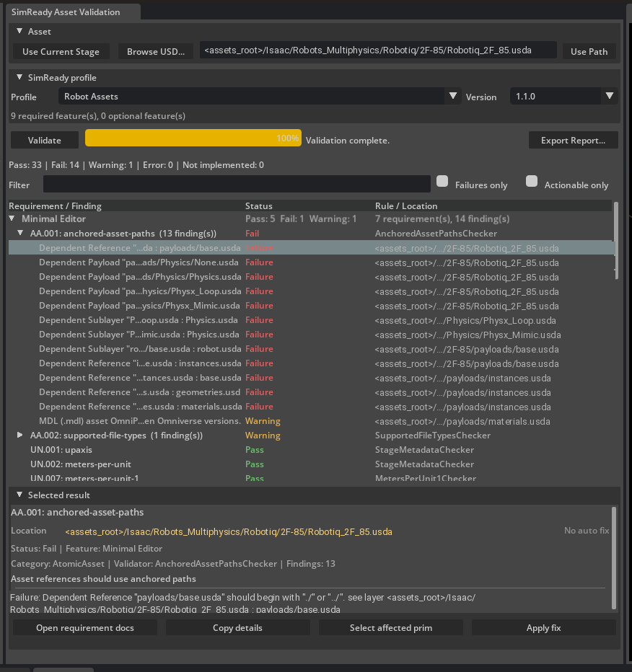
Task: Click Browse USD button
Action: pos(156,51)
